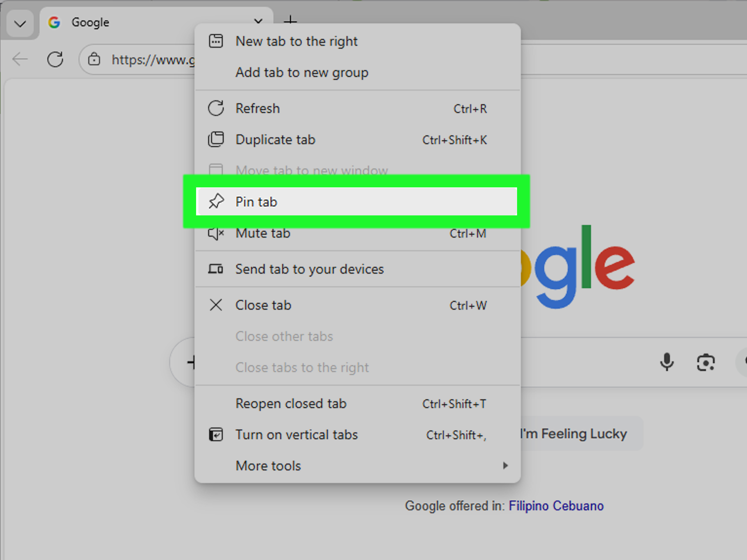Start voice search with the microphone icon
Image resolution: width=747 pixels, height=560 pixels.
click(667, 362)
